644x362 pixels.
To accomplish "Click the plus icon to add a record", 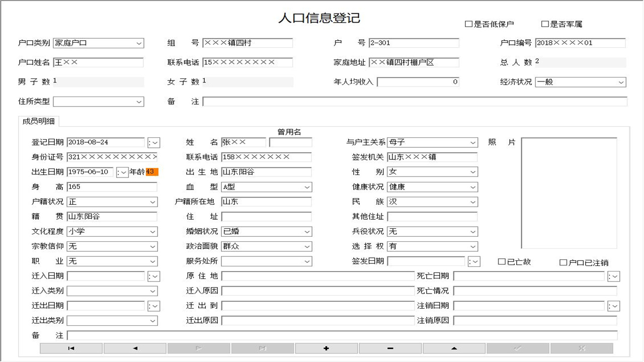I will coord(326,348).
